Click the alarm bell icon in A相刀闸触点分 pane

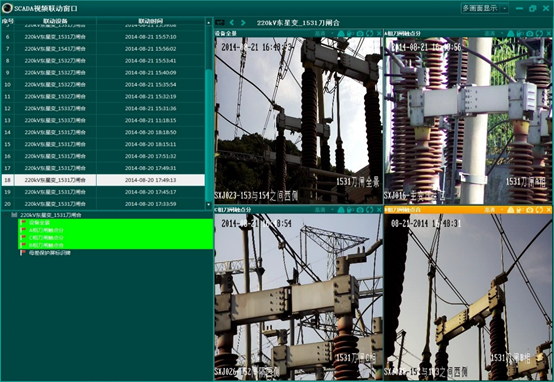(x=511, y=33)
